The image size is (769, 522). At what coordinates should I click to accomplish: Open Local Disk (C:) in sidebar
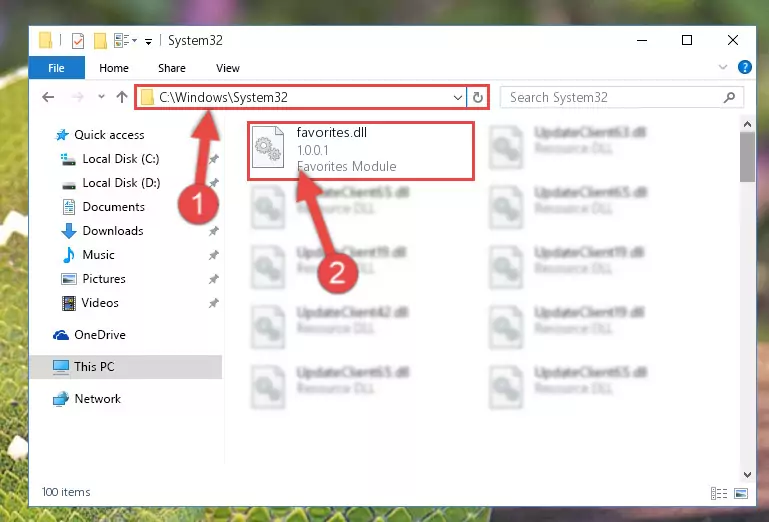click(121, 158)
